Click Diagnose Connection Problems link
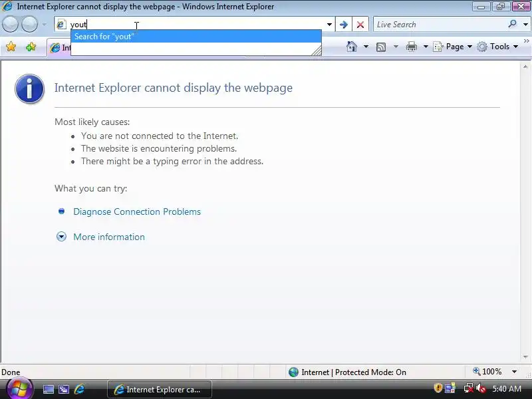532x399 pixels. pyautogui.click(x=137, y=211)
